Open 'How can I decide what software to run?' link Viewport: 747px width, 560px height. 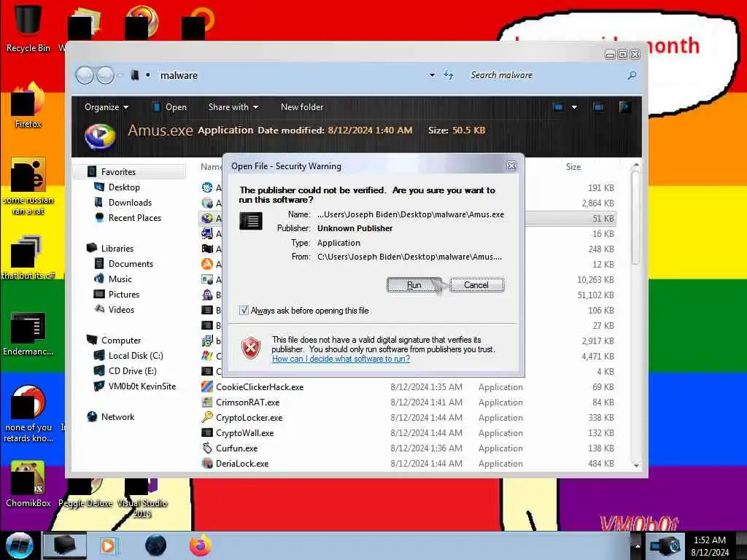[x=341, y=359]
